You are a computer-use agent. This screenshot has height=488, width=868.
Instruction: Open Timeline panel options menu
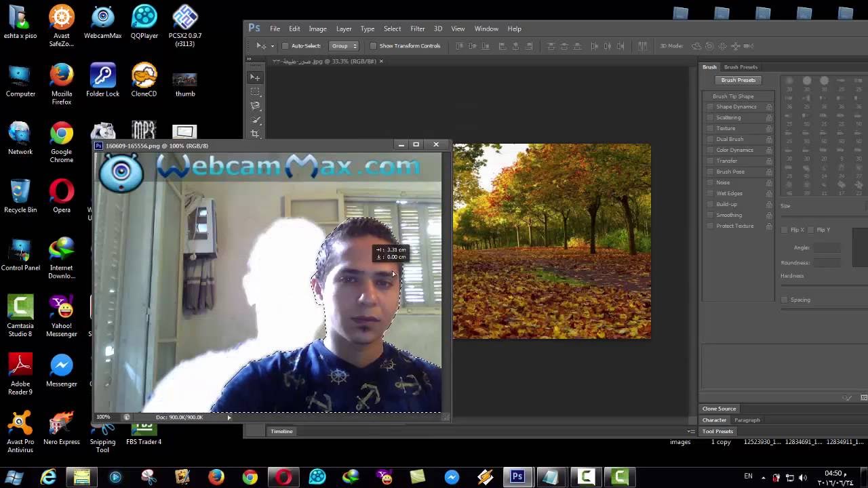pos(691,432)
